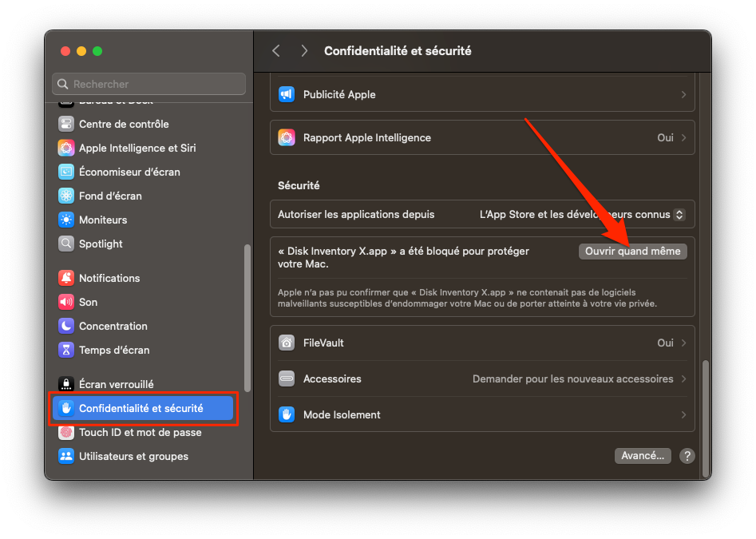Open the Touch ID fingerprint icon

[66, 433]
